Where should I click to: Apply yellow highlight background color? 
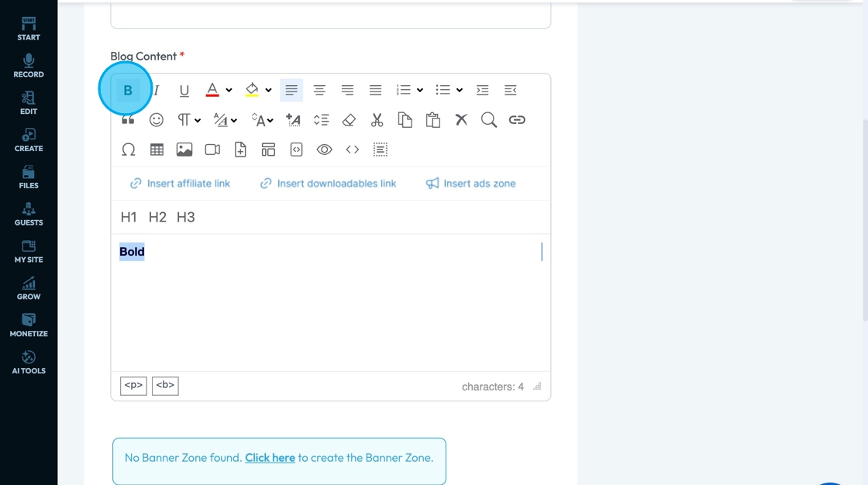pyautogui.click(x=252, y=90)
